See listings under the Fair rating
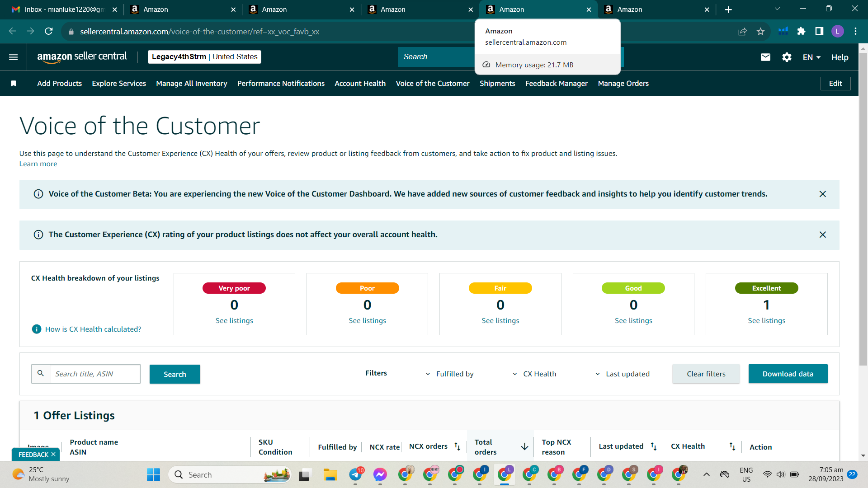Viewport: 868px width, 488px height. [x=500, y=321]
